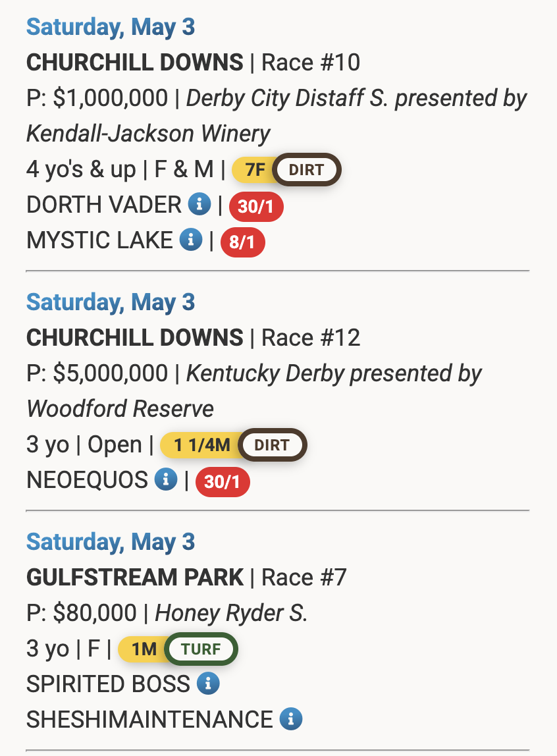557x756 pixels.
Task: Open info icon next to SPIRITED BOSS
Action: 208,684
